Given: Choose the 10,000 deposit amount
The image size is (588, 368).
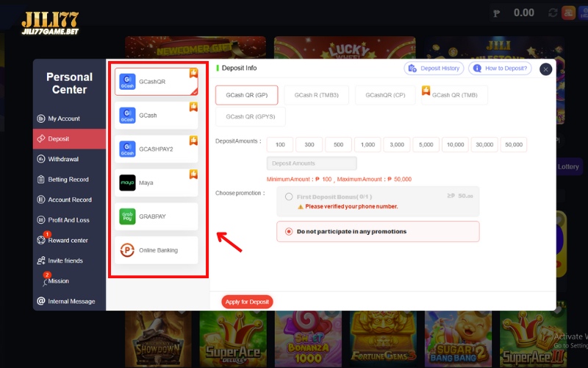Looking at the screenshot, I should click(455, 144).
